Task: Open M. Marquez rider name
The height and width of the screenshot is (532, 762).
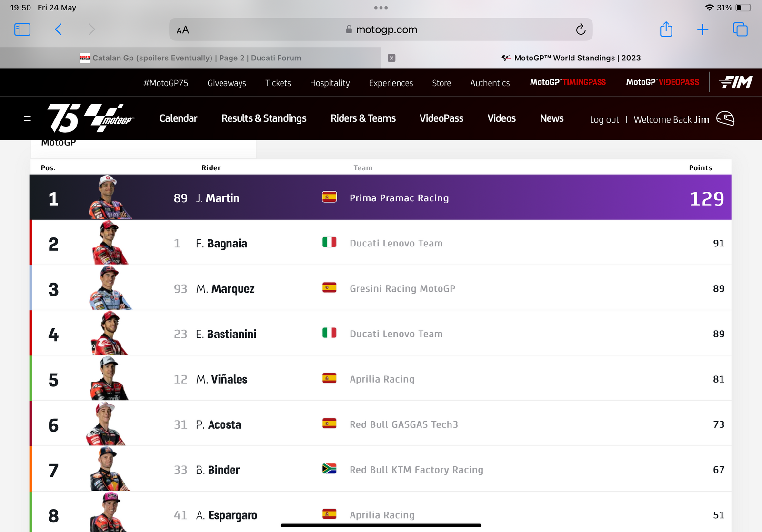Action: (x=225, y=289)
